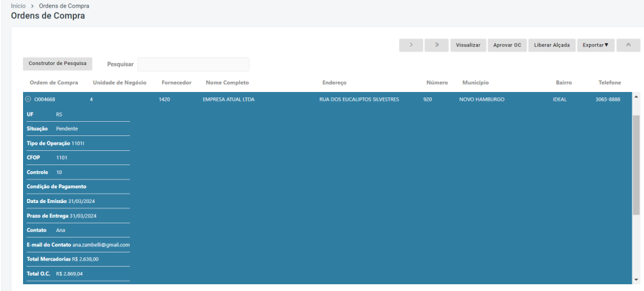Viewport: 644px width, 291px height.
Task: Click CFOP 1101 value
Action: point(62,158)
